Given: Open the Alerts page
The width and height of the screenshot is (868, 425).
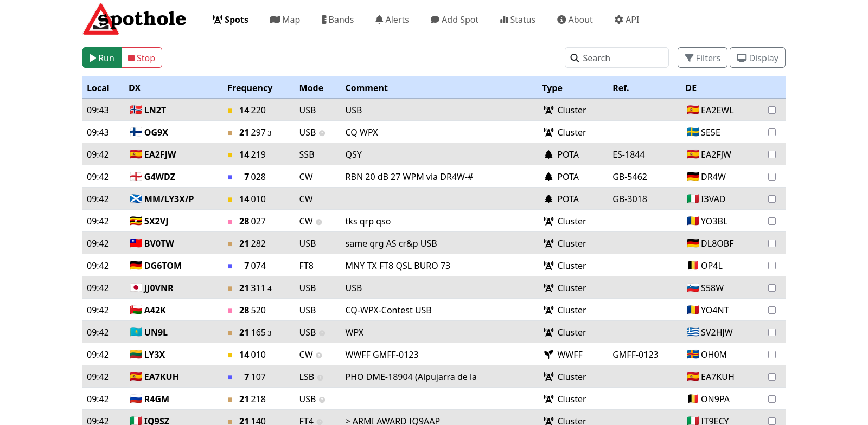Looking at the screenshot, I should point(392,20).
